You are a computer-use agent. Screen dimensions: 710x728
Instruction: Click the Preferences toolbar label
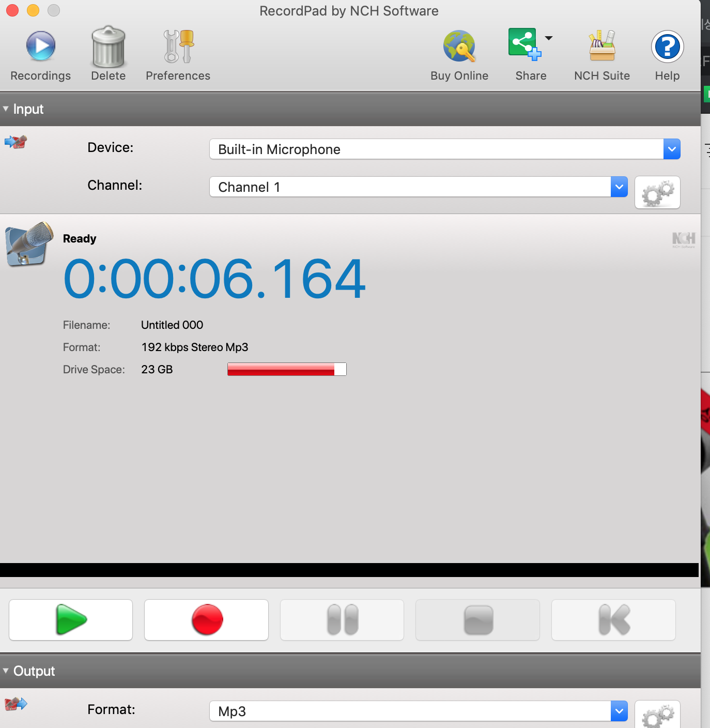[x=178, y=75]
